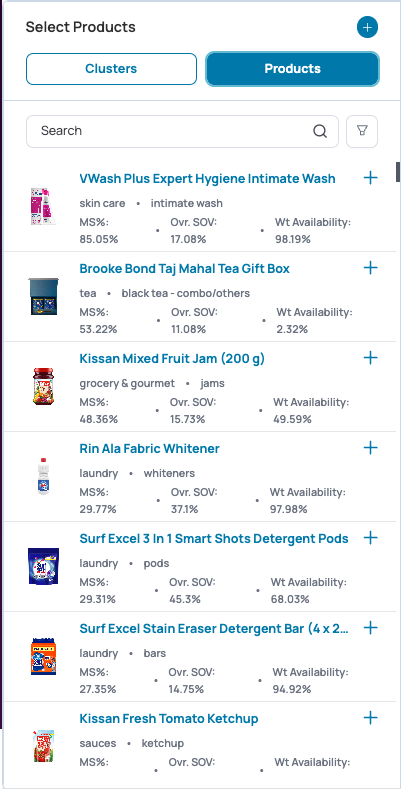Add Surf Excel Stain Eraser Detergent Bar
The image size is (401, 789).
(x=370, y=627)
